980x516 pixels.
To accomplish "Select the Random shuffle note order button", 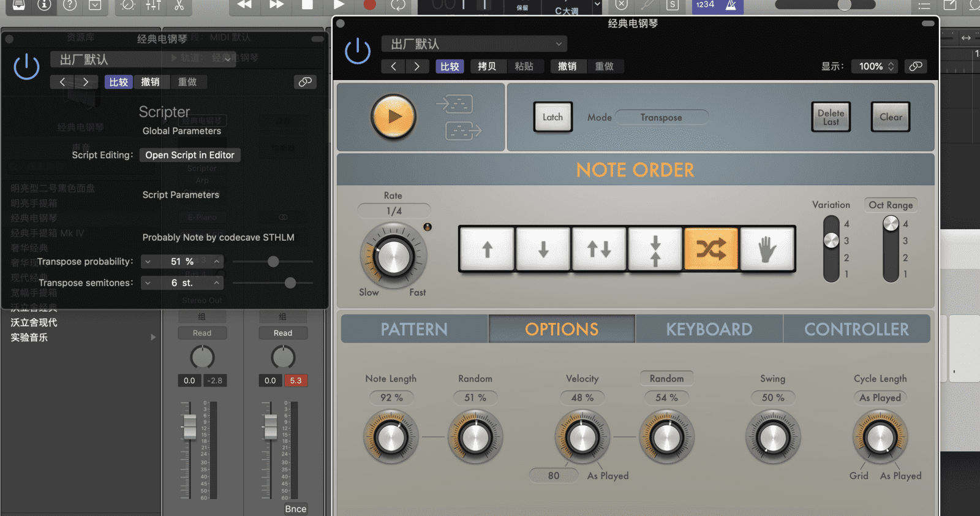I will (x=711, y=249).
